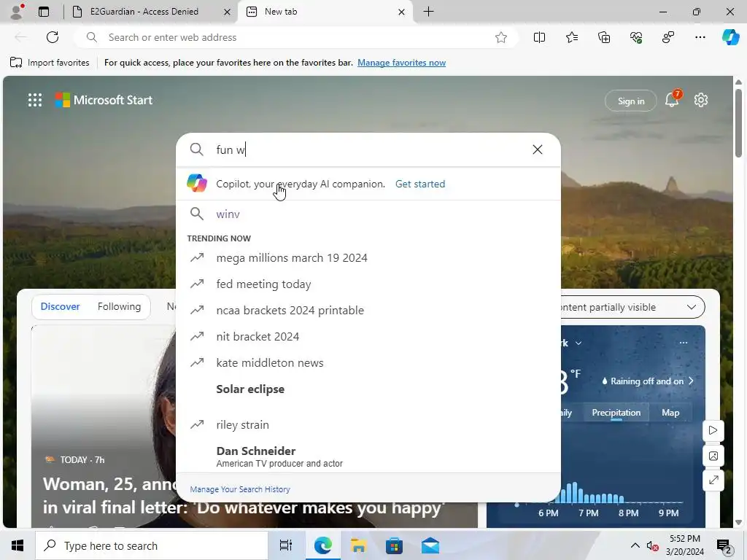
Task: Open weather card more options
Action: [683, 343]
